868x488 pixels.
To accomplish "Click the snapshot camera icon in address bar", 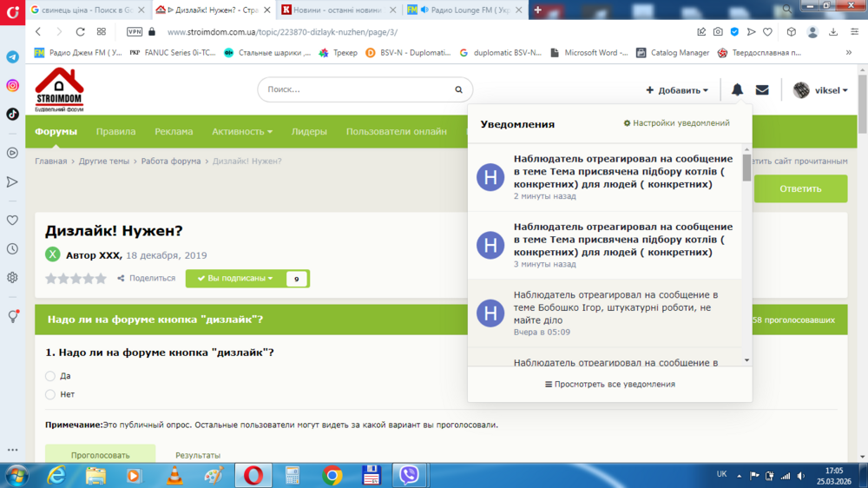I will pos(718,32).
